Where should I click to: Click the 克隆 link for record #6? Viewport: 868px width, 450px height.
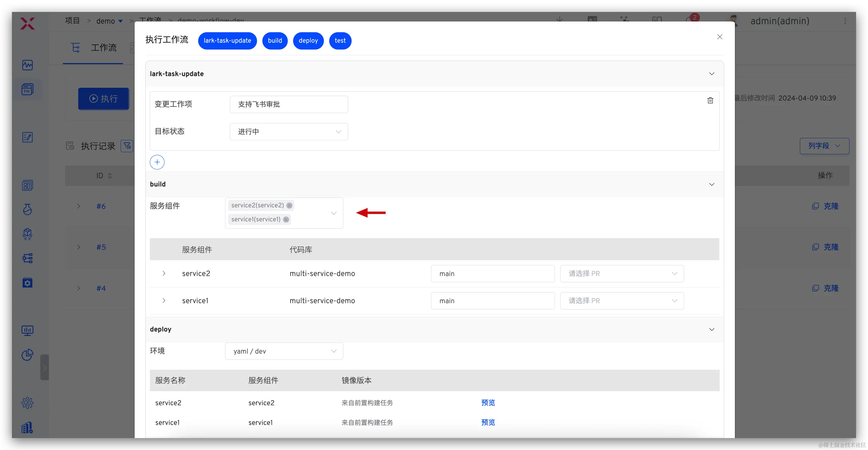click(x=831, y=206)
